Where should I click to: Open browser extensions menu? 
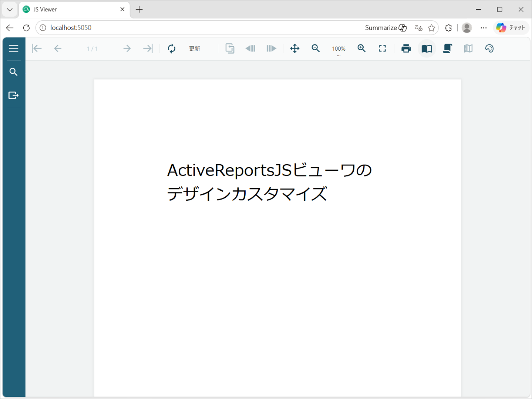tap(448, 28)
